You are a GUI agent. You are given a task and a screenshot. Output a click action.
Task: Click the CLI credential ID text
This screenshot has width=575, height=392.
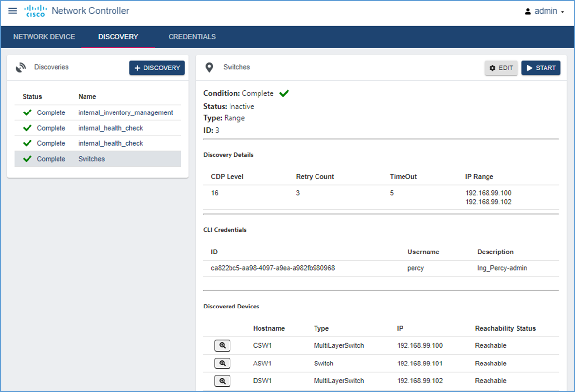pyautogui.click(x=273, y=268)
